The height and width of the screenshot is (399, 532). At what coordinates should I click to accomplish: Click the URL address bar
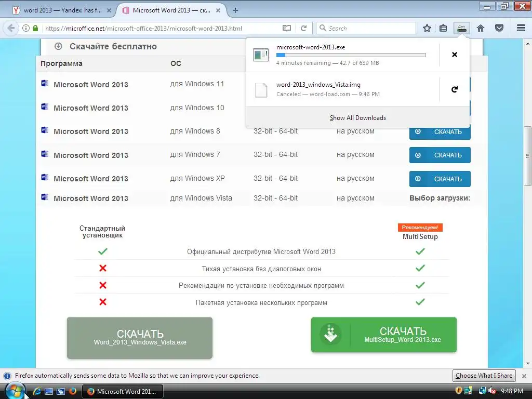pyautogui.click(x=160, y=28)
